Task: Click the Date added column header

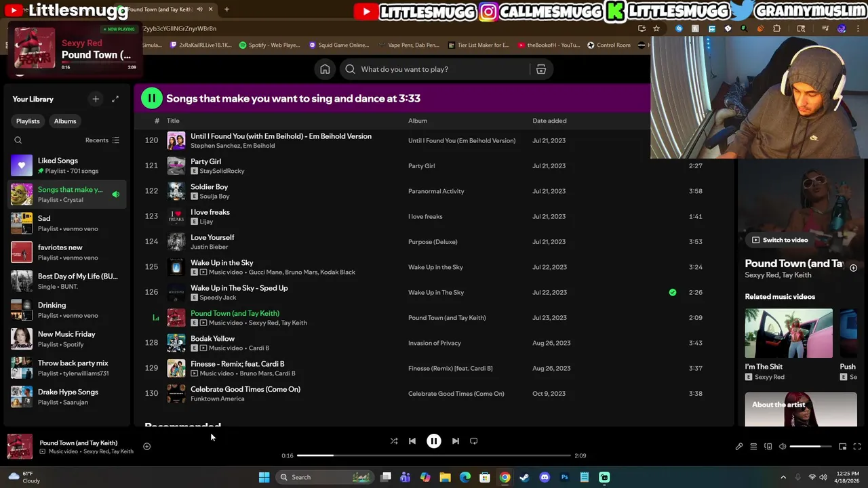Action: (x=549, y=121)
